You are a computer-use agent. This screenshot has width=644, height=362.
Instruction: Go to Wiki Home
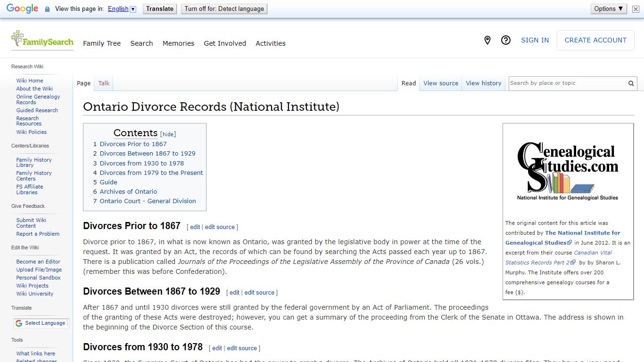click(30, 81)
